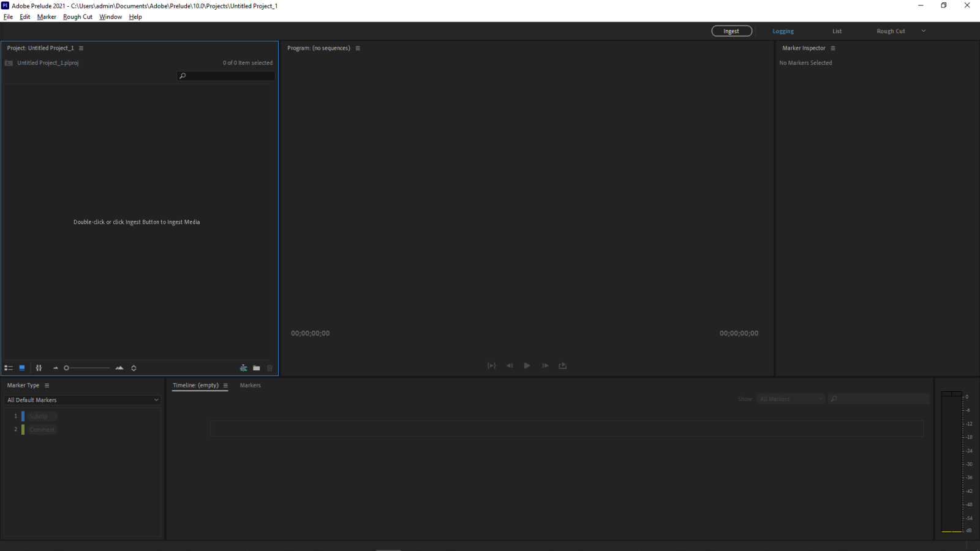Close the Adobe Prelude window
Viewport: 980px width, 551px height.
pos(967,6)
